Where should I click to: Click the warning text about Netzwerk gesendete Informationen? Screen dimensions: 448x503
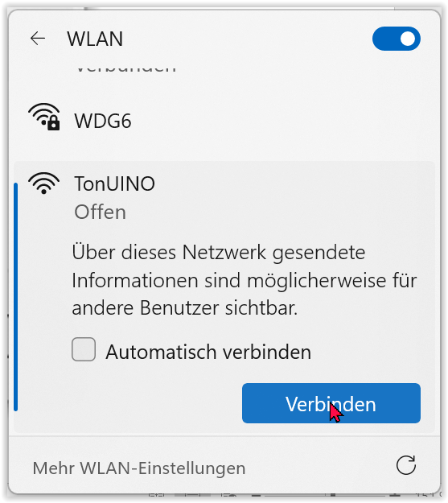(x=244, y=280)
